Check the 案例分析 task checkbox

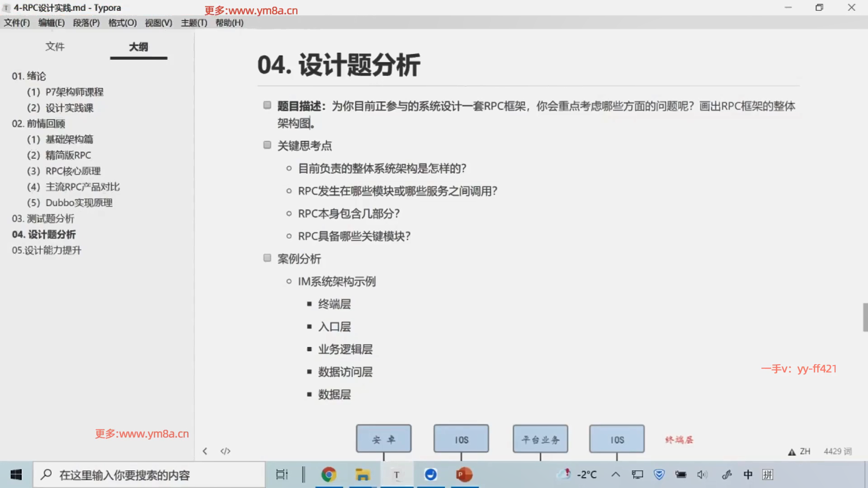coord(267,258)
